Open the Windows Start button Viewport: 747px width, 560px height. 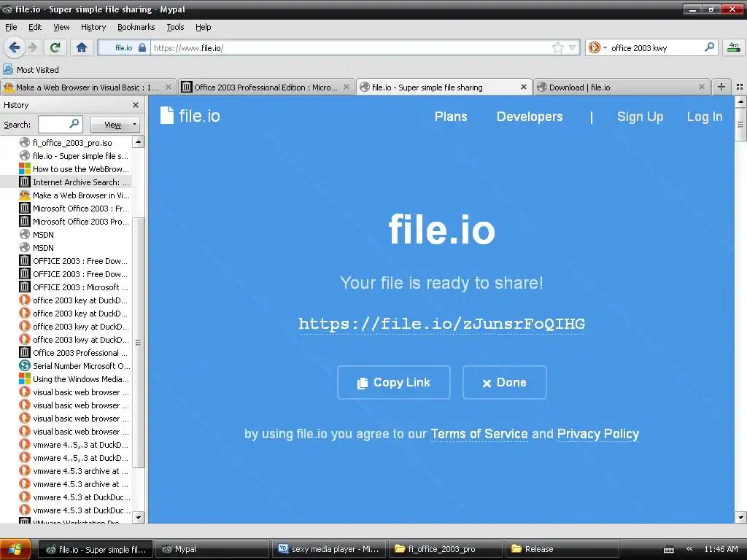15,549
